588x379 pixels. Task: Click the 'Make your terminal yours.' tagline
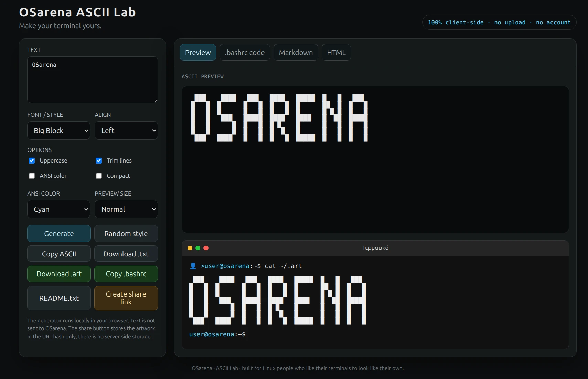coord(60,26)
